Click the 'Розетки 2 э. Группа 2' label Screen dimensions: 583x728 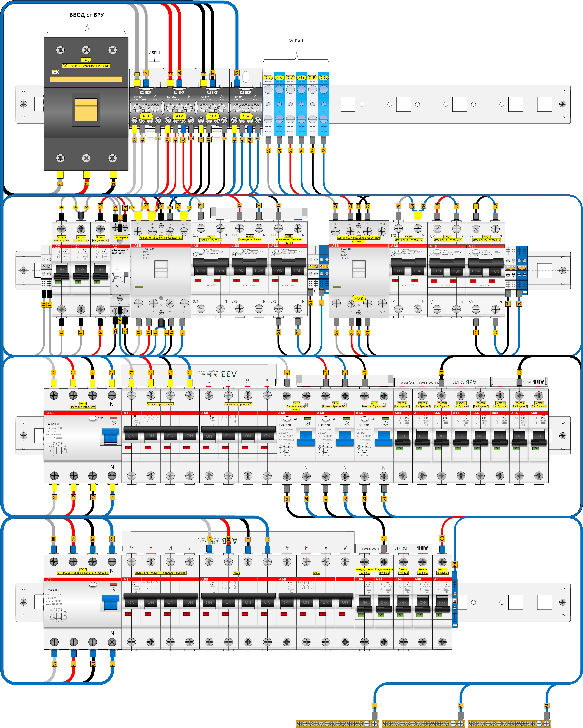(x=520, y=404)
